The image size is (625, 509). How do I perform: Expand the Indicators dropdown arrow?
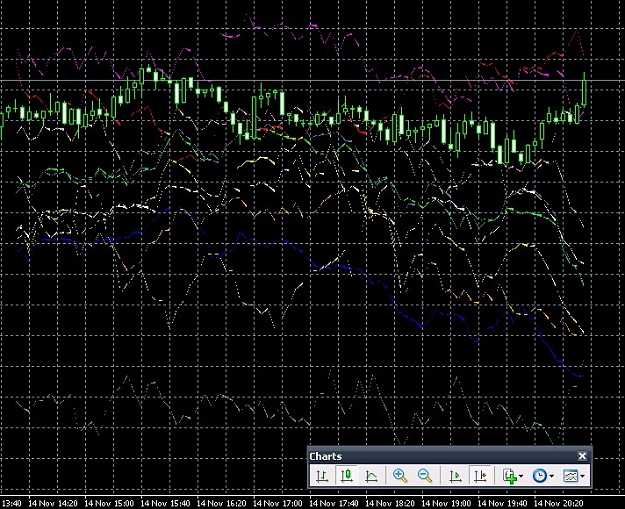click(x=521, y=476)
